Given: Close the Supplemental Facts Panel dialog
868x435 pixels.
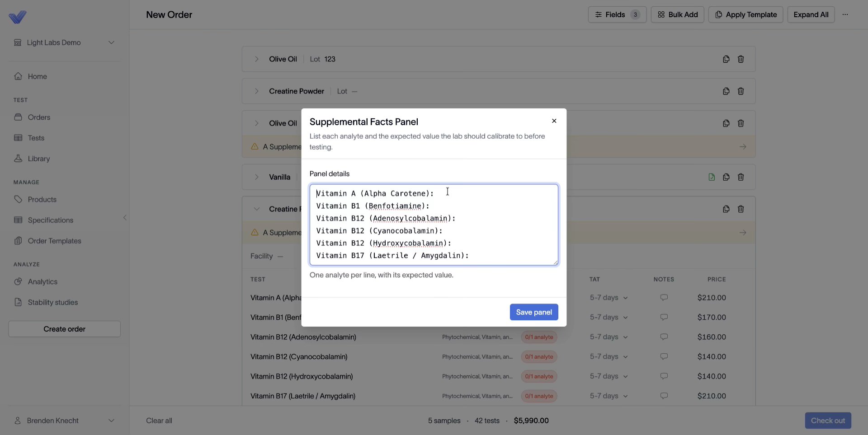Looking at the screenshot, I should pos(554,121).
